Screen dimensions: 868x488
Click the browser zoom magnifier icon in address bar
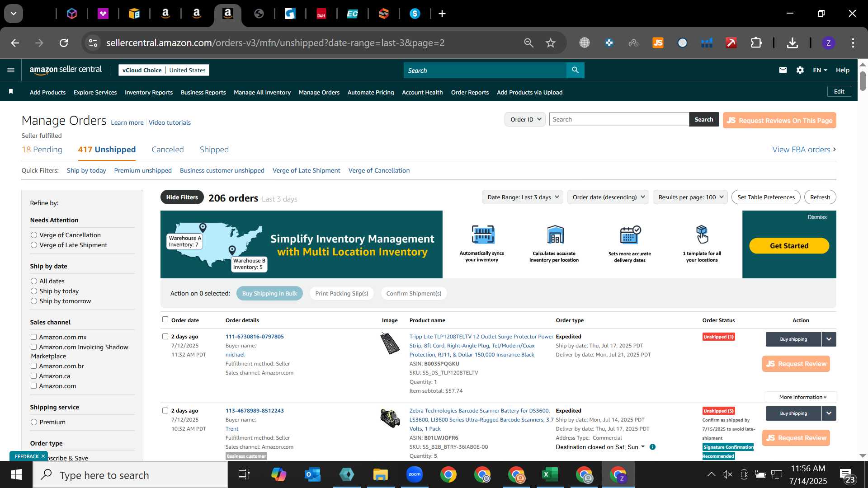(x=528, y=43)
